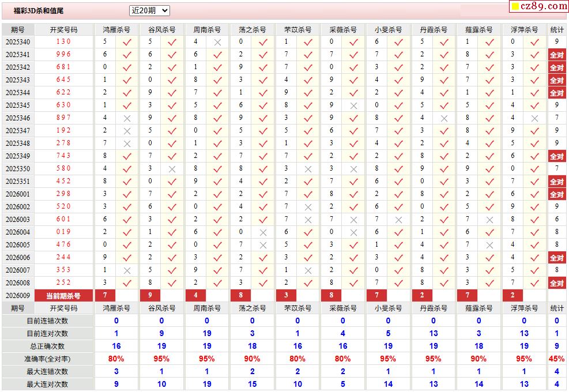Click the cross mark for 鸿雁杀号 in row 2025346

(x=127, y=118)
